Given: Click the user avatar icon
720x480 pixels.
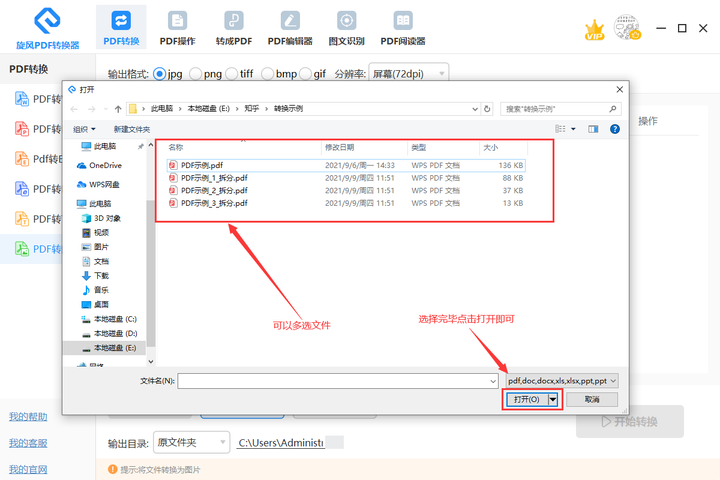Looking at the screenshot, I should click(x=627, y=28).
